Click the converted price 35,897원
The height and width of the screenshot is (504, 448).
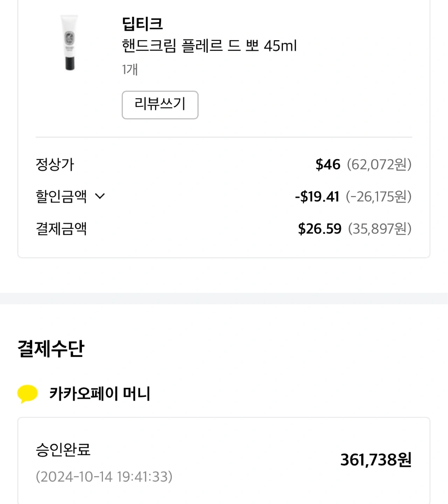point(380,229)
